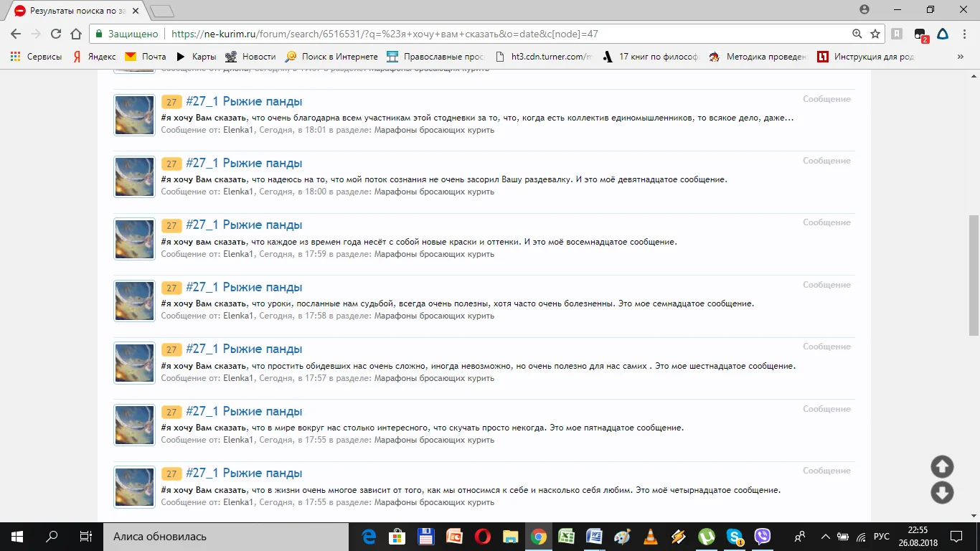This screenshot has height=551, width=980.
Task: View site security info at the green lock
Action: click(99, 34)
